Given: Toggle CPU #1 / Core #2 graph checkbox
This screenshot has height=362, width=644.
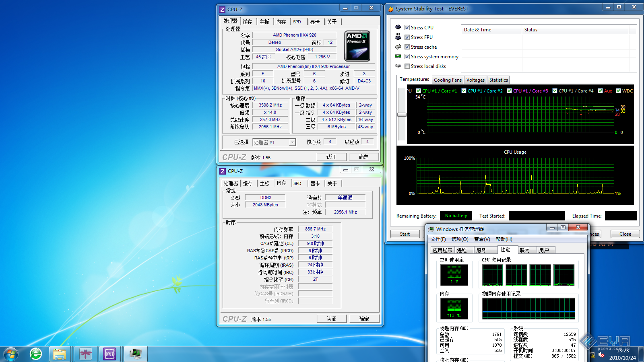Looking at the screenshot, I should (464, 90).
